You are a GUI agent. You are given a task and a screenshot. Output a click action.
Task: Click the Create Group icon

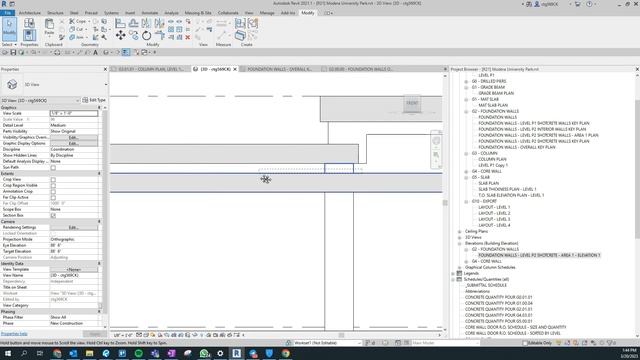(x=253, y=23)
